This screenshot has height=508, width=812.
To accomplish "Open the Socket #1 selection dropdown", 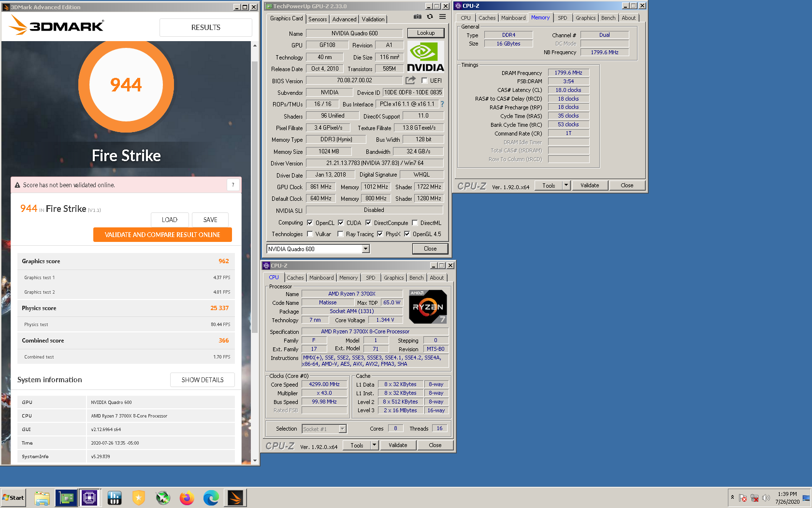I will pos(324,429).
